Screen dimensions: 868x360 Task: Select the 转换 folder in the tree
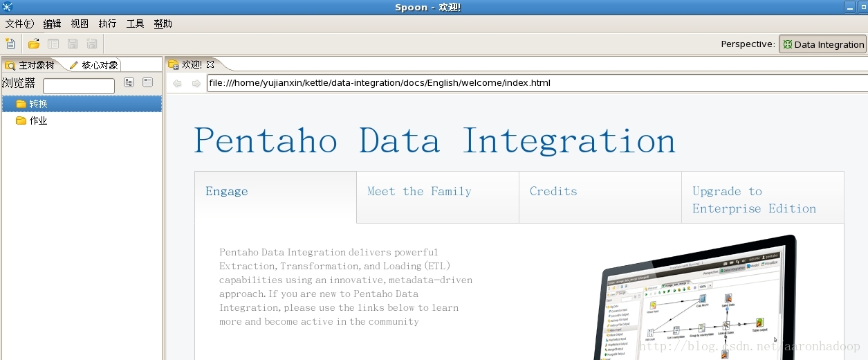point(82,104)
